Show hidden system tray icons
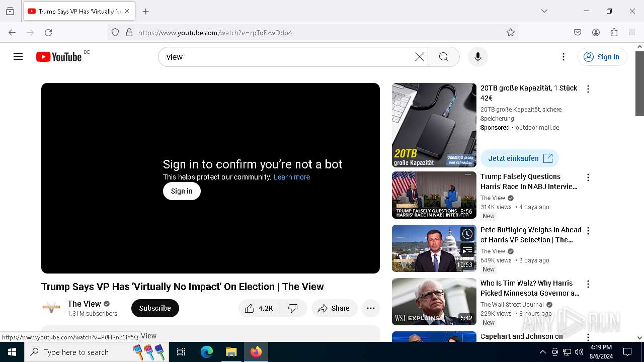Image resolution: width=644 pixels, height=362 pixels. coord(542,352)
